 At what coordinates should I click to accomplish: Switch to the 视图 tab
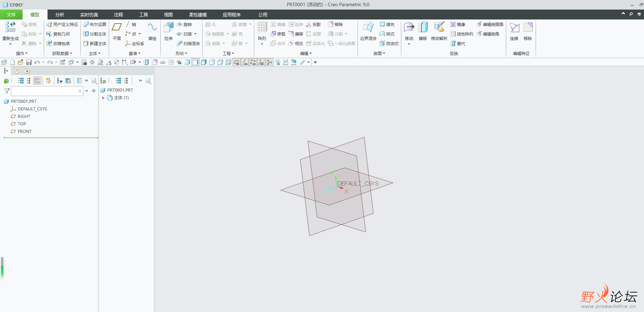(169, 15)
